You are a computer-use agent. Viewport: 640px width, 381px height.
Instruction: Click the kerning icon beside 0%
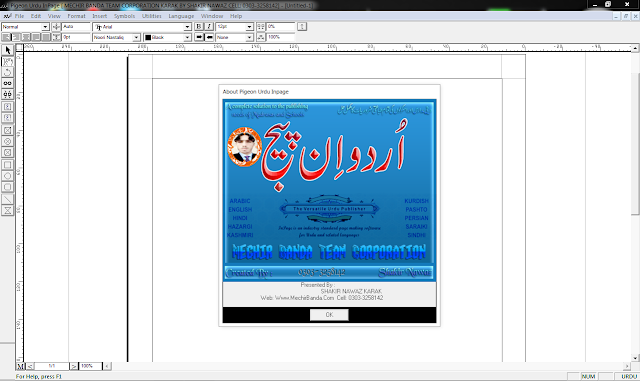coord(261,27)
